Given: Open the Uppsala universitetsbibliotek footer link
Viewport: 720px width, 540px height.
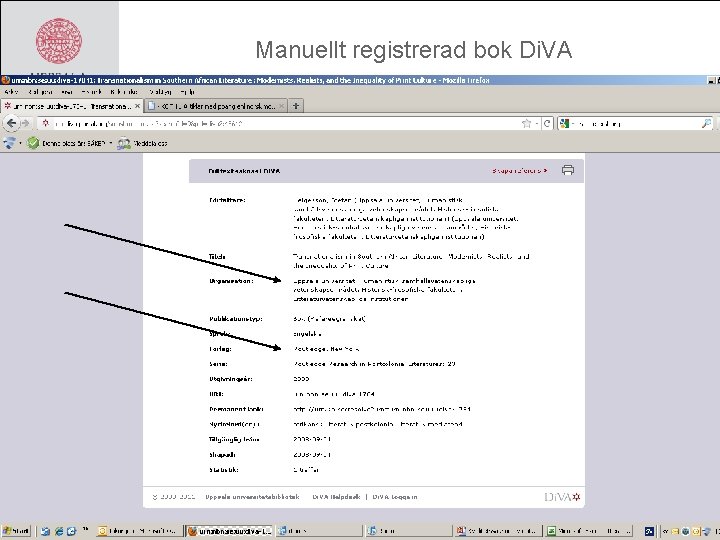Looking at the screenshot, I should tap(252, 497).
